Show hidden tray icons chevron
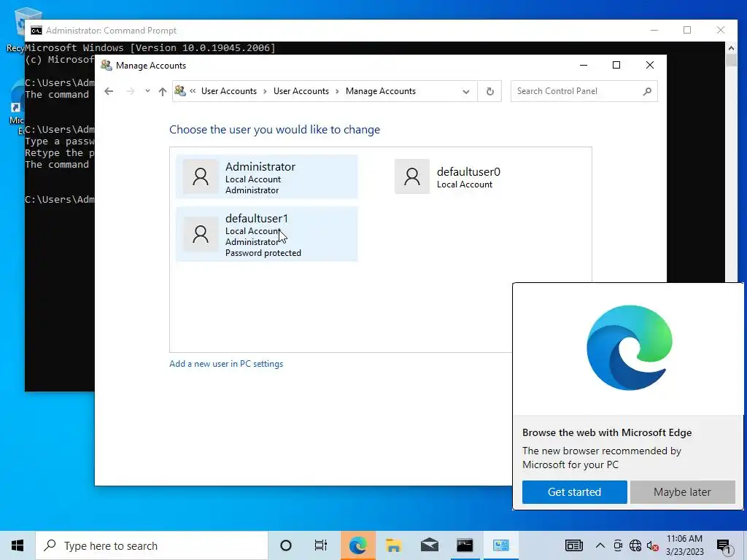 coord(600,545)
